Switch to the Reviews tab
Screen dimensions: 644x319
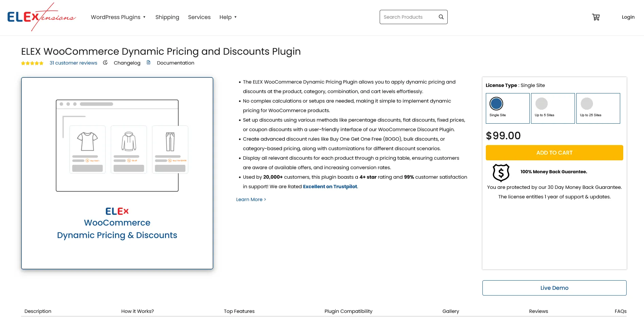click(539, 311)
